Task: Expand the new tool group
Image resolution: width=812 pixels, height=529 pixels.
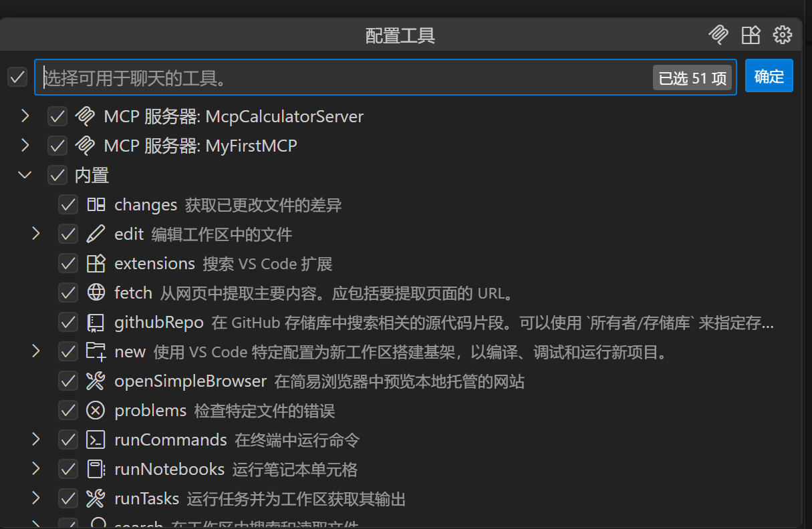Action: 36,351
